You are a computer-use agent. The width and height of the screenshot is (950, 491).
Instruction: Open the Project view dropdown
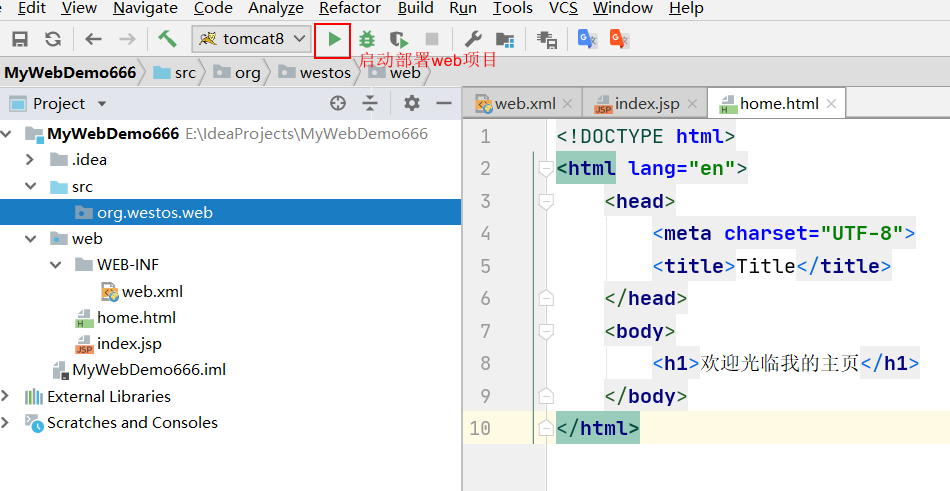[102, 104]
